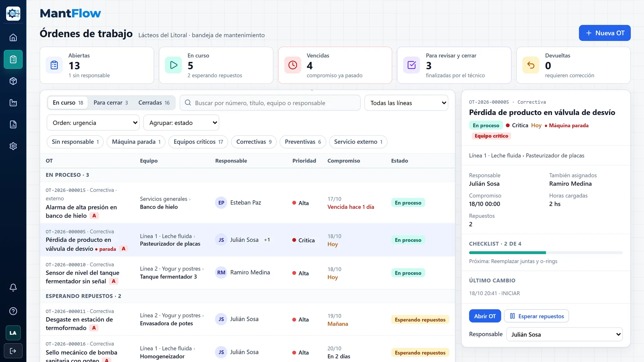Click the MantFlow gear logo icon
This screenshot has height=362, width=644.
(13, 14)
